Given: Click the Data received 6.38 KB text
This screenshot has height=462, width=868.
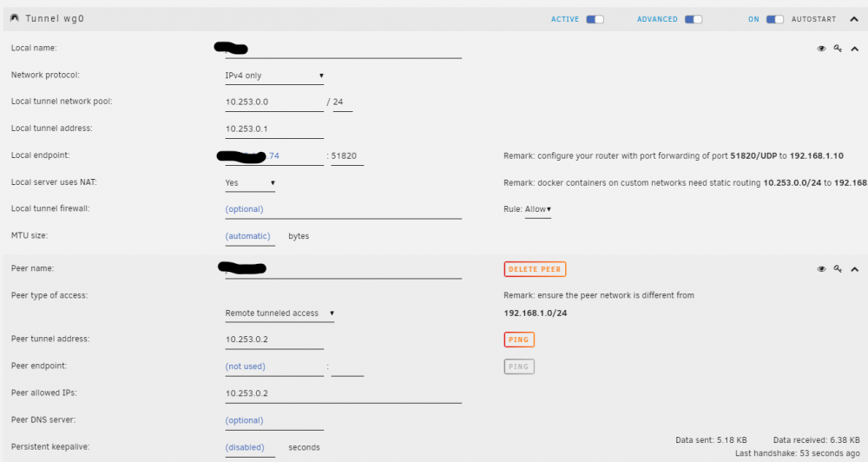Looking at the screenshot, I should pyautogui.click(x=817, y=440).
